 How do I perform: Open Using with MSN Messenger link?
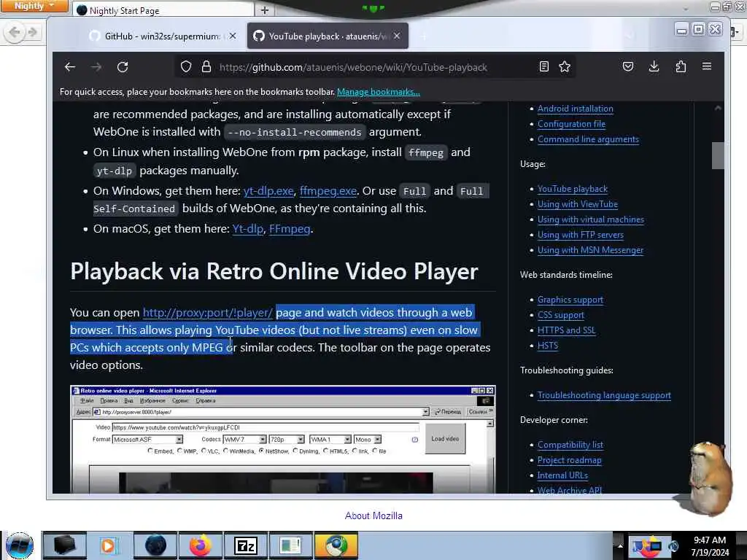pyautogui.click(x=590, y=249)
